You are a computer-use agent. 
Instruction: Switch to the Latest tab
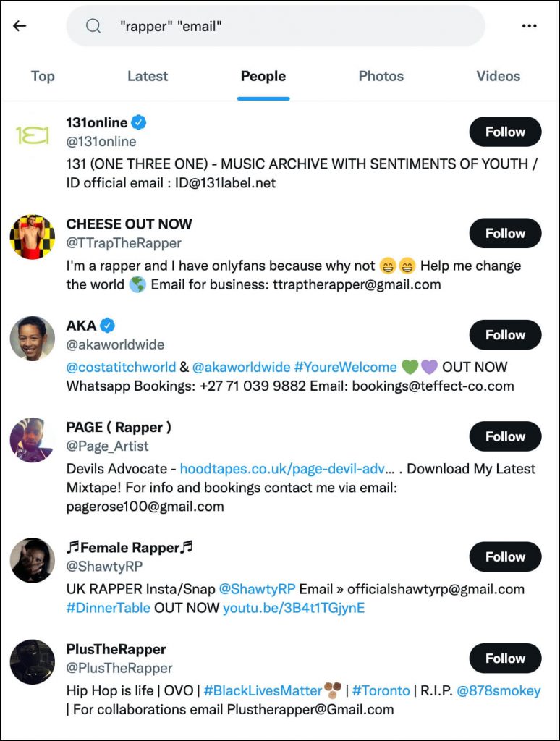point(148,76)
